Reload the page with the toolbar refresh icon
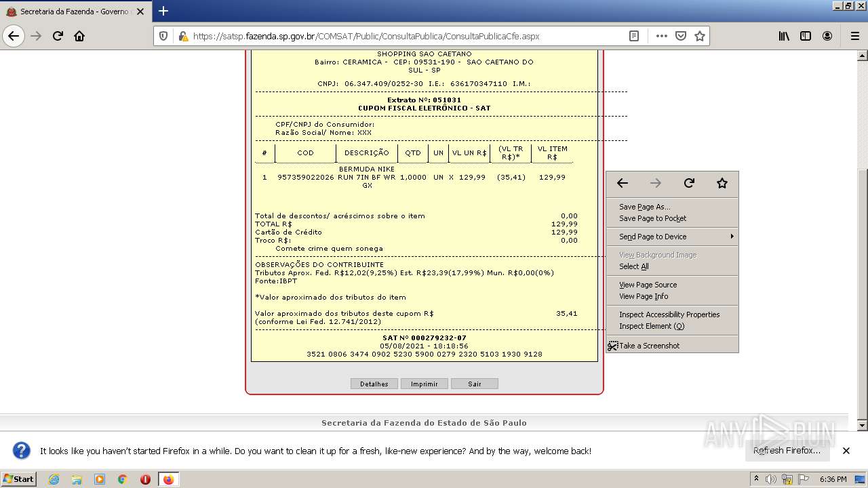The height and width of the screenshot is (488, 868). coord(58,36)
